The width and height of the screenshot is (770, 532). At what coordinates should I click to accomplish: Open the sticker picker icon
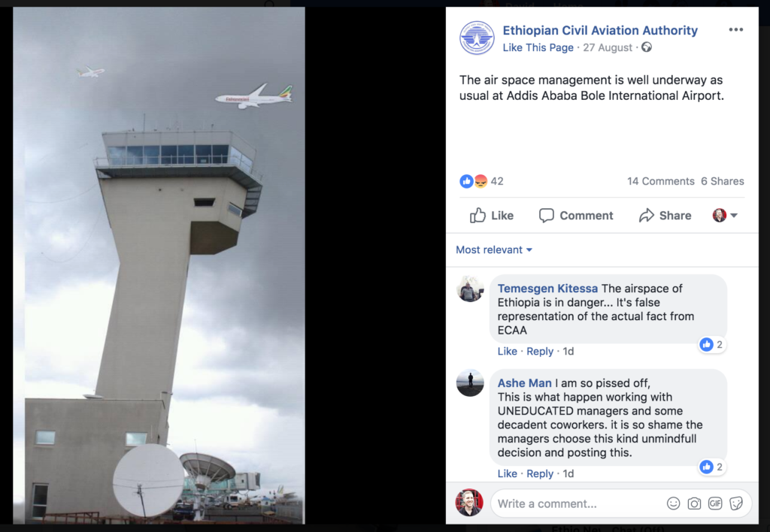736,503
